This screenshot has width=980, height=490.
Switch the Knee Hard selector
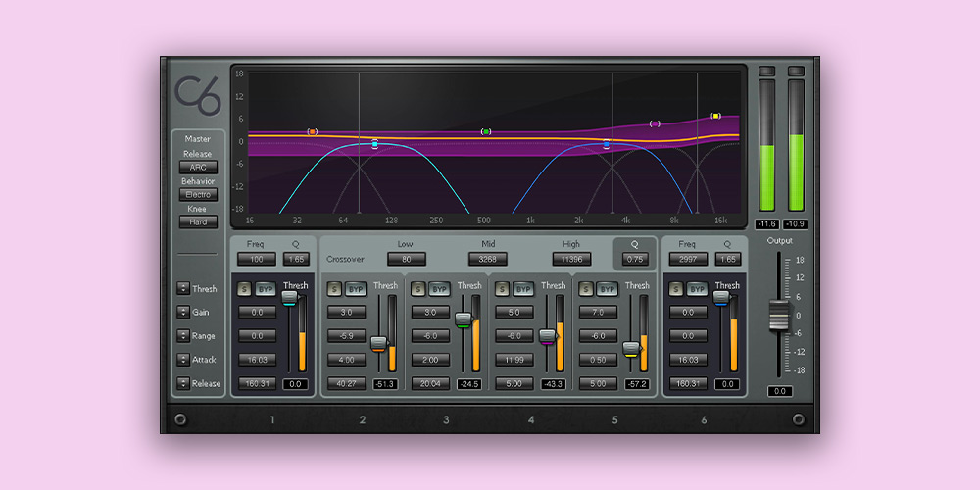point(198,222)
